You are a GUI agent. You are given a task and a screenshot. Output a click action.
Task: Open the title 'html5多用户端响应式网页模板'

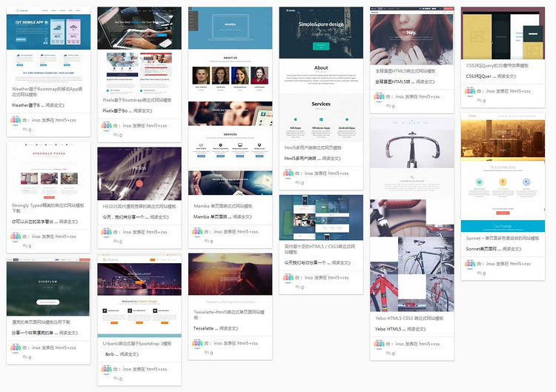[313, 147]
